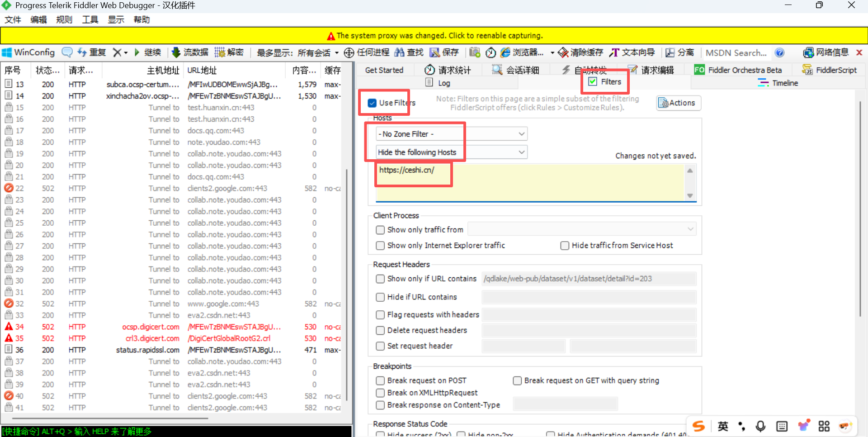Enable Break request on GET with query string
The height and width of the screenshot is (437, 868).
pos(517,381)
